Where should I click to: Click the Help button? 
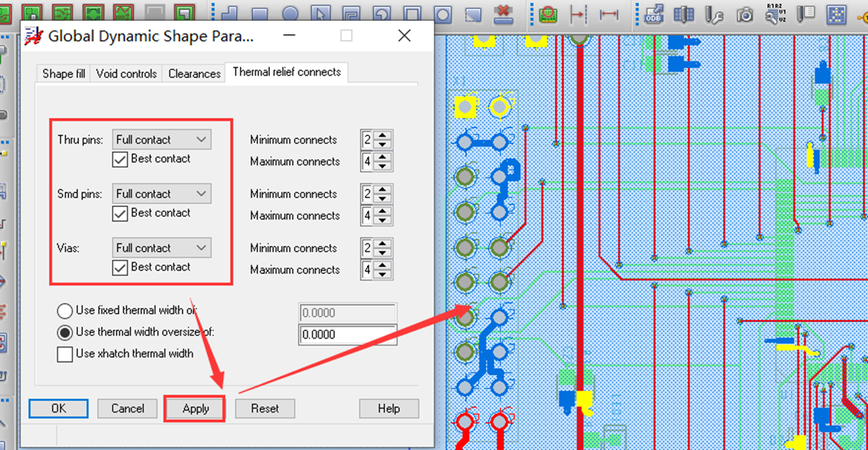click(389, 409)
